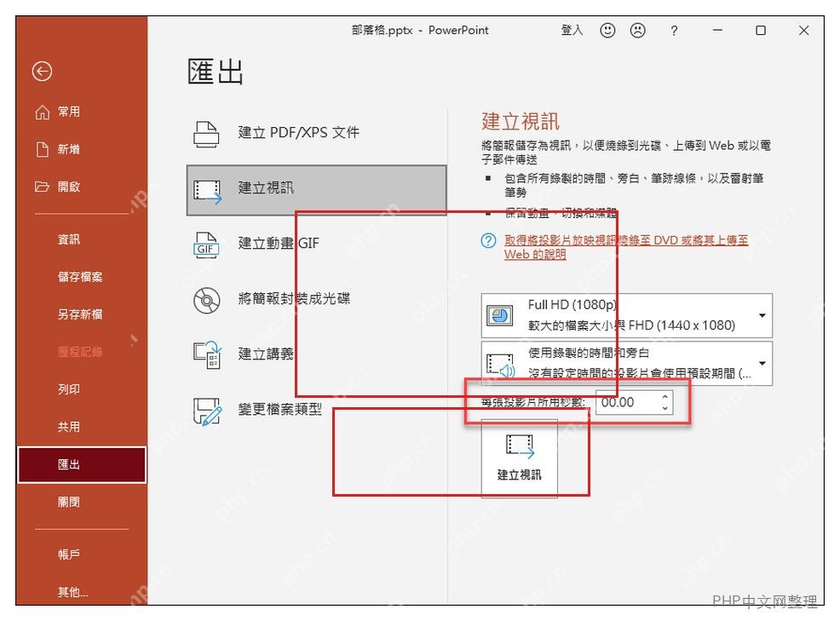
Task: Open the 使用錄製的時間和旁白 dropdown
Action: tap(627, 363)
